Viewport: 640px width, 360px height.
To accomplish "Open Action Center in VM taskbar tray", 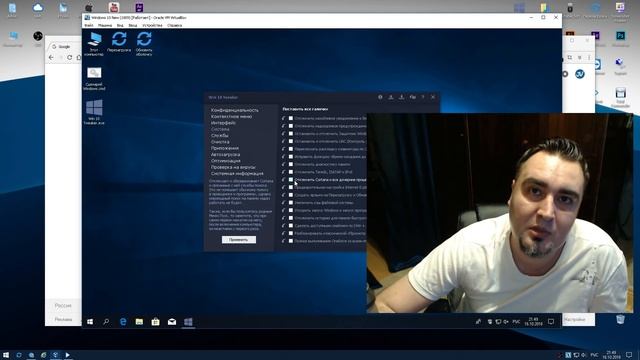I will point(551,322).
